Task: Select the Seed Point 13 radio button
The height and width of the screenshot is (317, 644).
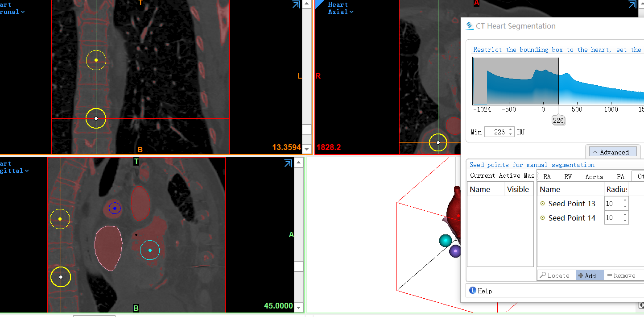Action: point(544,203)
